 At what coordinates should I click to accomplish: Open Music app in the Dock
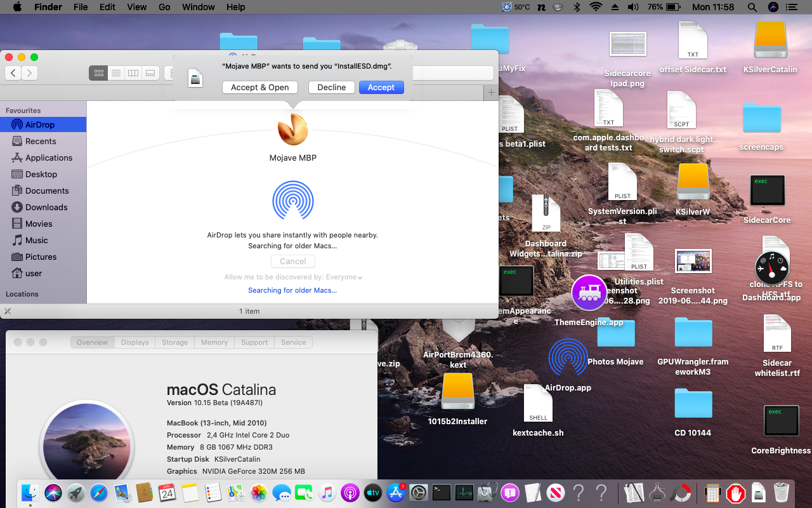(327, 493)
